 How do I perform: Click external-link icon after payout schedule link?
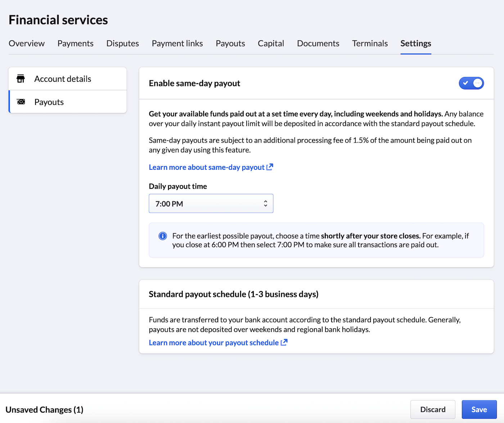[x=284, y=342]
